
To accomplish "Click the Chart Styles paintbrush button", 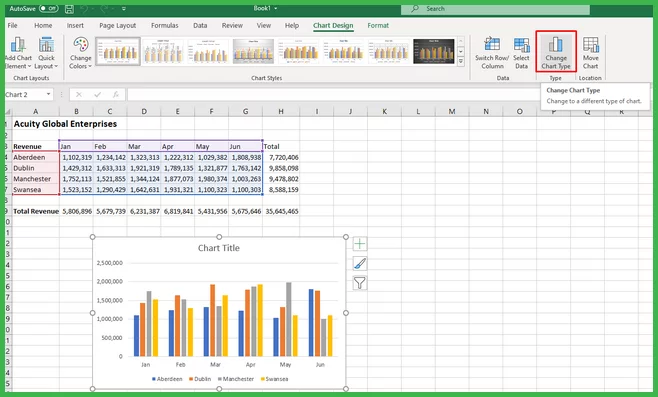I will coord(360,264).
